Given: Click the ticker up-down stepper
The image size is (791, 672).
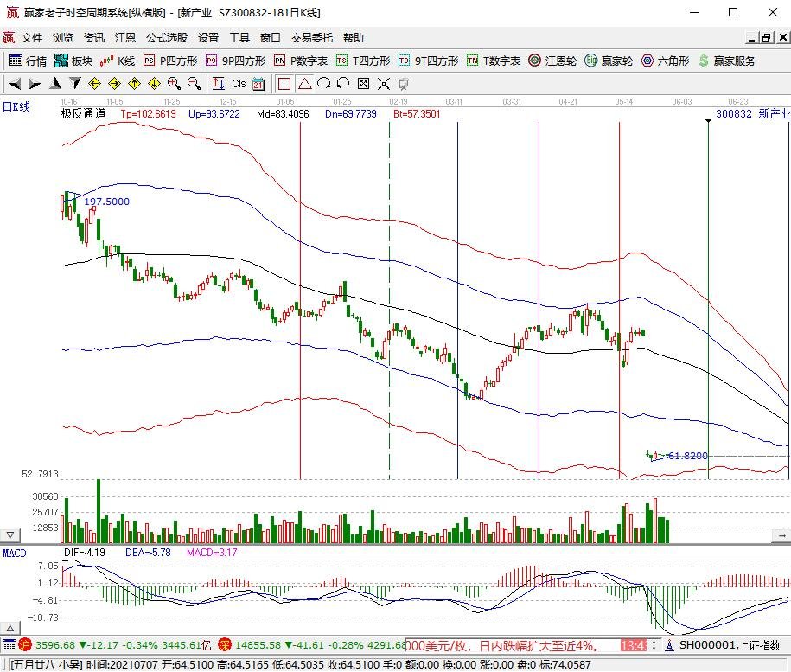Looking at the screenshot, I should 654,645.
